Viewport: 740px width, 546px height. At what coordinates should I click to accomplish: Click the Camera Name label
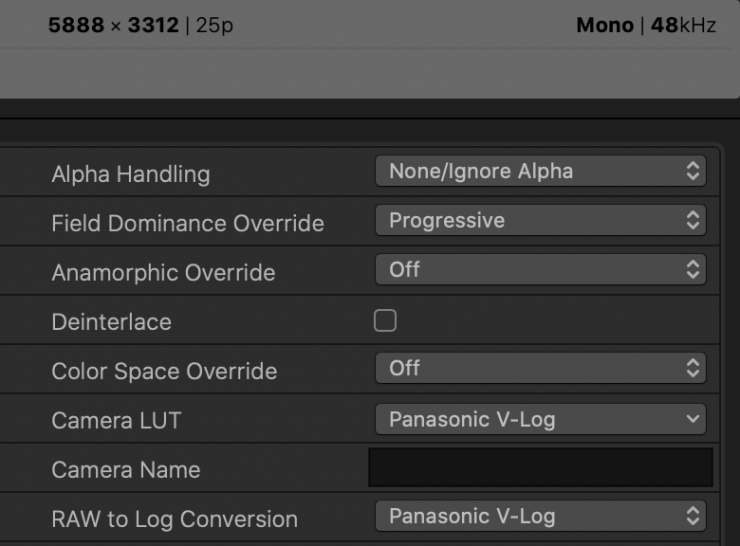tap(125, 470)
